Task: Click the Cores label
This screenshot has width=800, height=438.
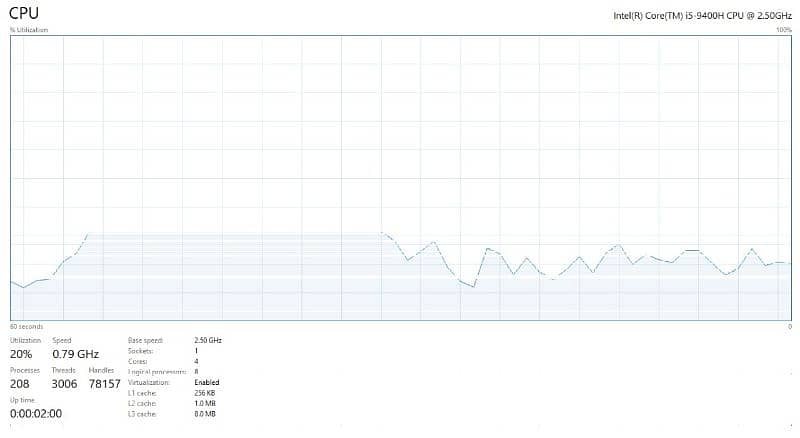Action: click(x=139, y=361)
